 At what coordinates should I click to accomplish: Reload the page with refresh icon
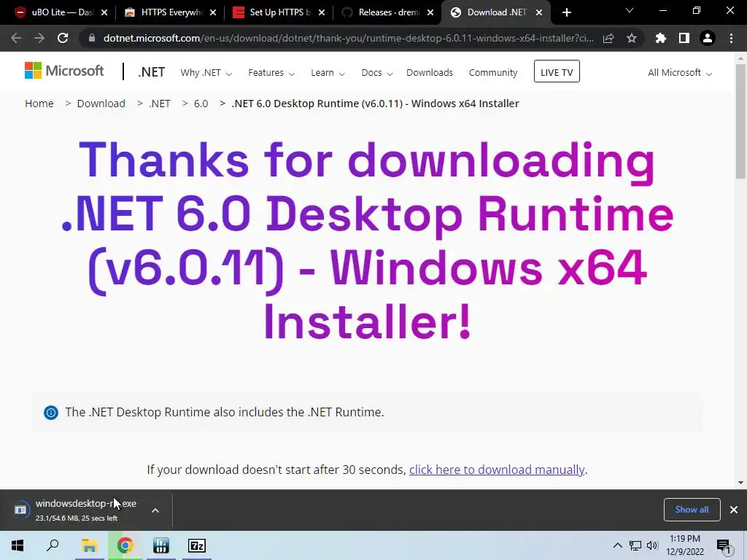tap(63, 38)
